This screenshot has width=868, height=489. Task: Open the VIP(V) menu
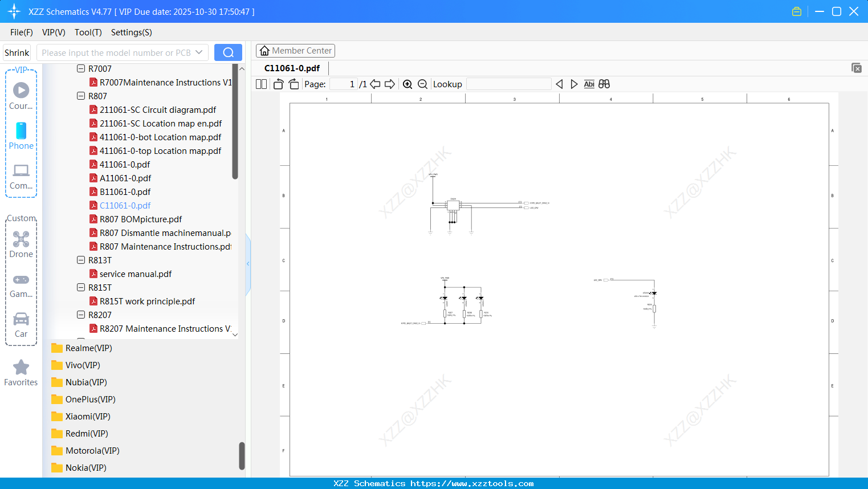(54, 32)
